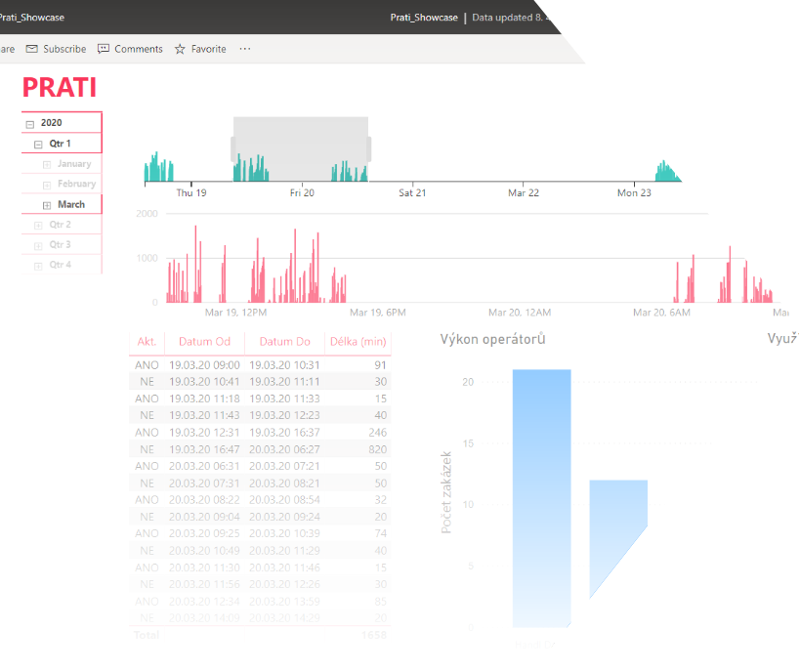The width and height of the screenshot is (800, 672).
Task: Expand the Qtr 3 node
Action: click(x=38, y=245)
